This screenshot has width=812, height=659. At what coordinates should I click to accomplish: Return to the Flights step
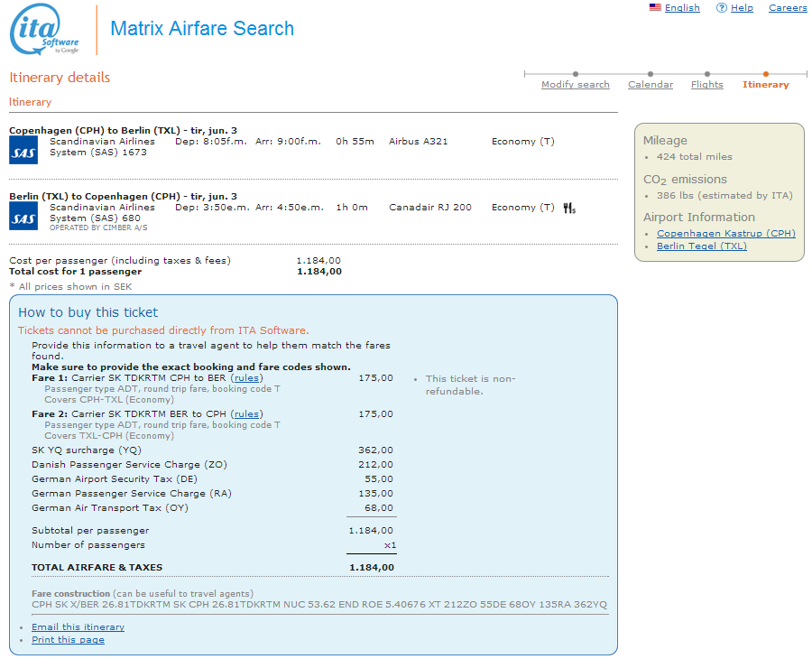coord(706,85)
